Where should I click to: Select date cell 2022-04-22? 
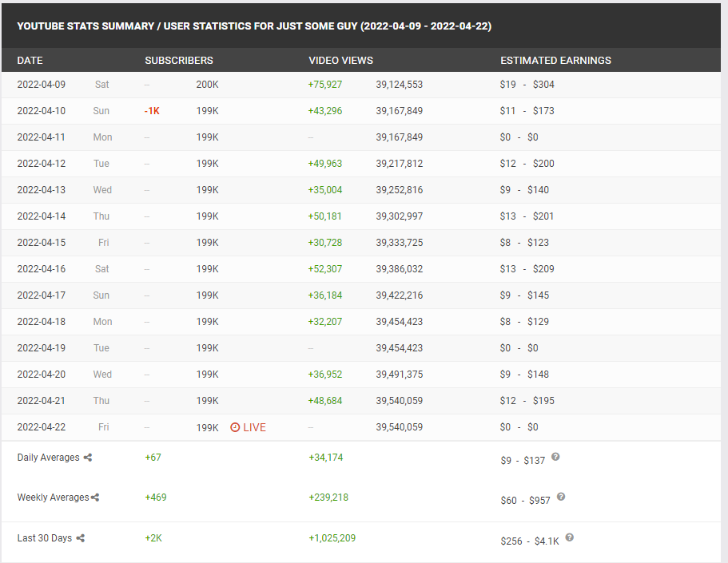click(42, 427)
